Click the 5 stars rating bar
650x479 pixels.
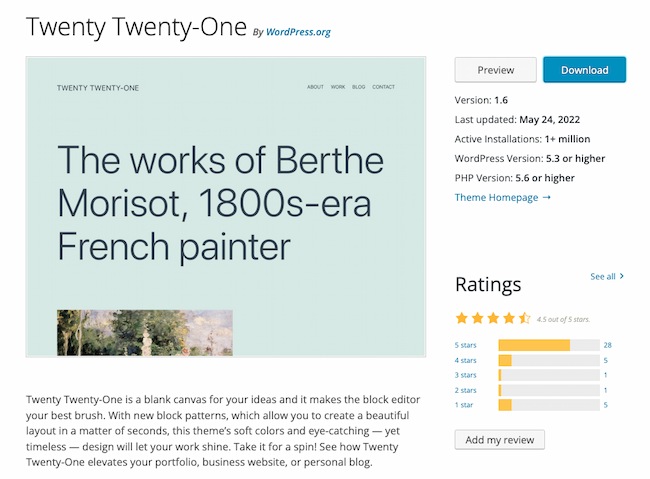(x=547, y=345)
